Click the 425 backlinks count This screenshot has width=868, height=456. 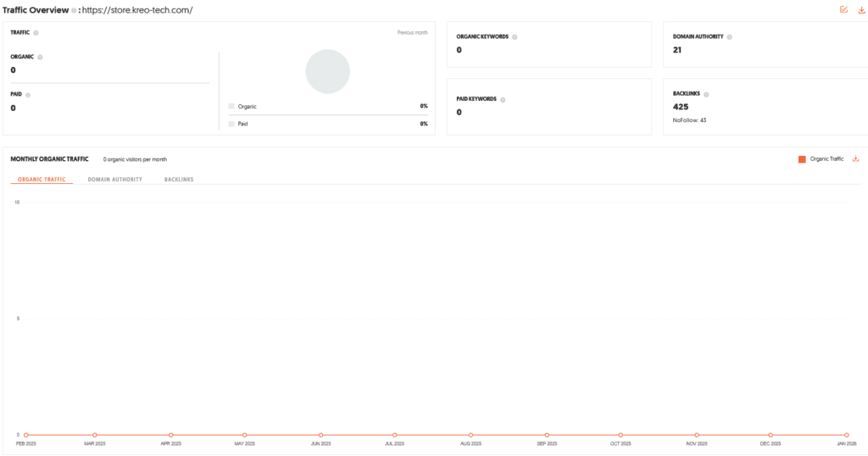point(681,107)
